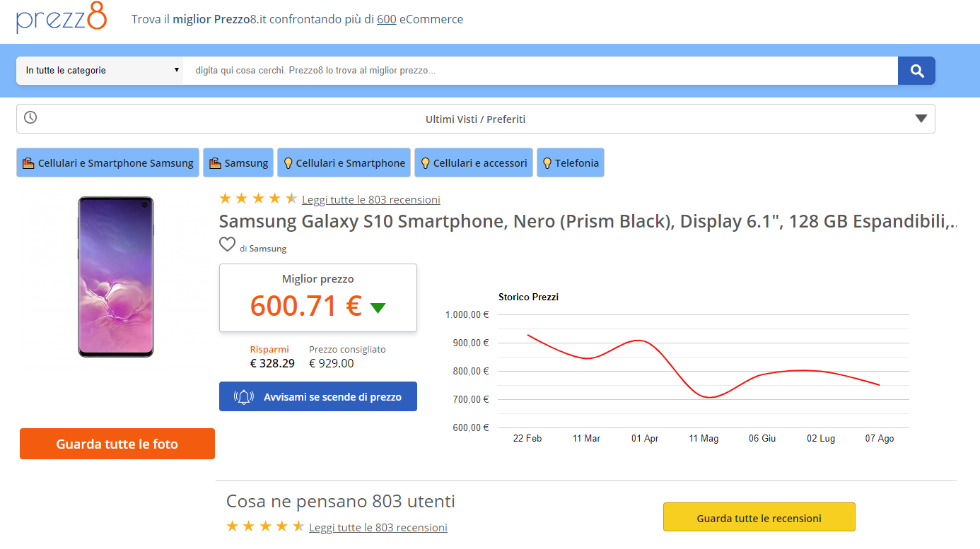980x549 pixels.
Task: Open the 'In tutte le categorie' dropdown
Action: [100, 71]
